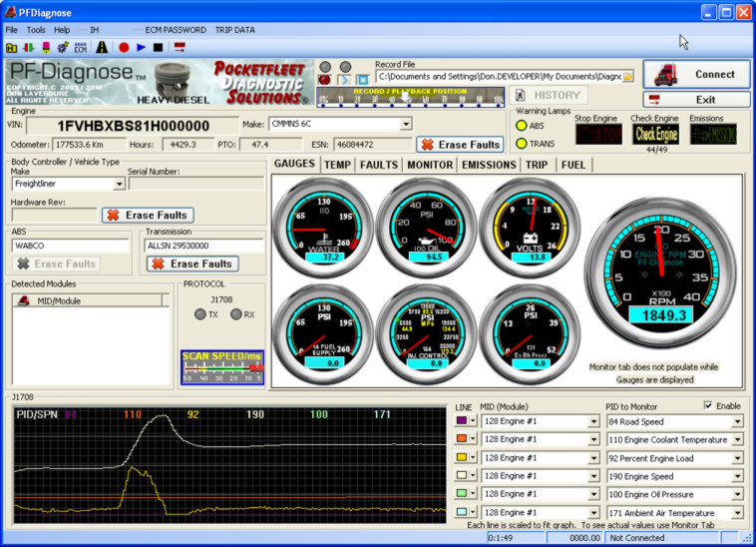Click the red exit arrow toolbar icon
This screenshot has width=756, height=547.
pos(180,47)
